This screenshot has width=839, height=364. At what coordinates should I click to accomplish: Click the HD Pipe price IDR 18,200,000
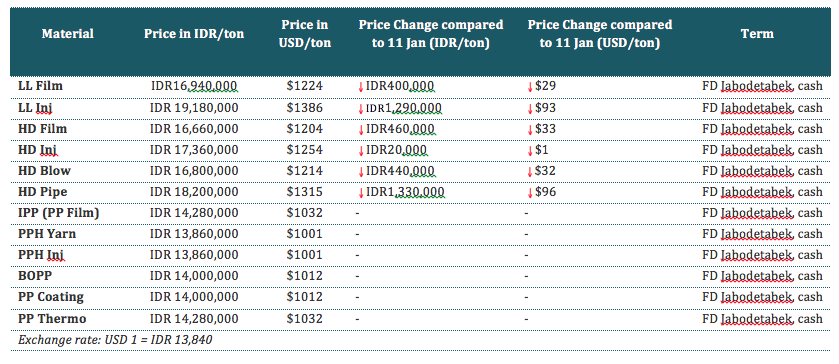click(194, 192)
